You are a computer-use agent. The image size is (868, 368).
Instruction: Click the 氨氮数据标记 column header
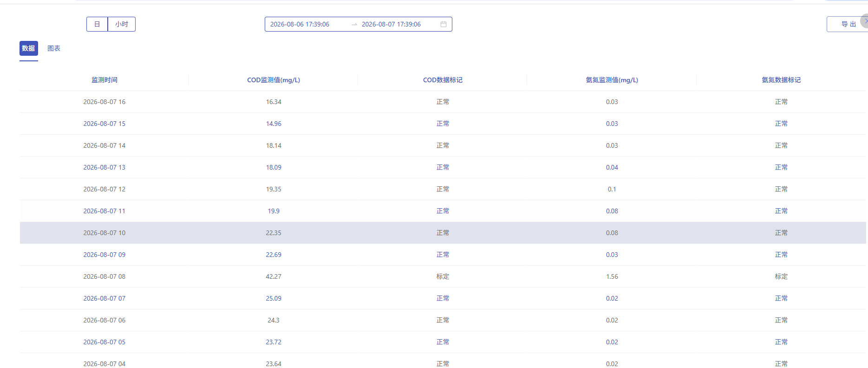[781, 80]
